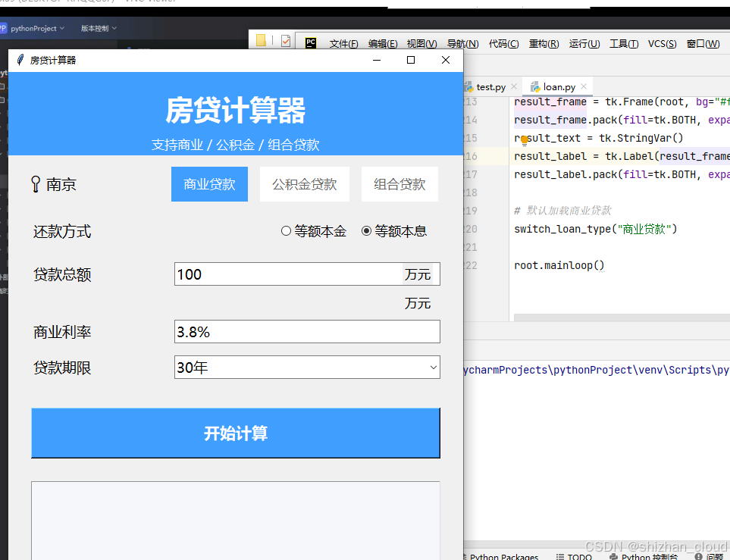Click the horizontal scrollbar below the code editor
730x560 pixels.
click(622, 318)
